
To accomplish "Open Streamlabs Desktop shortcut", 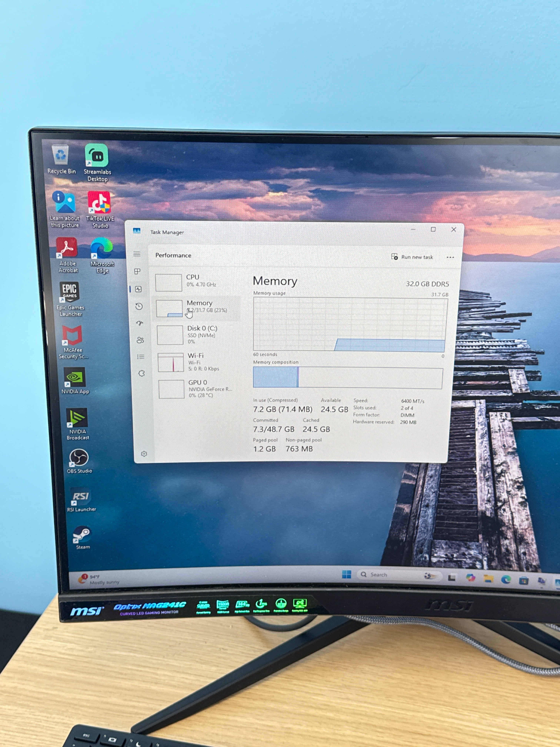I will pos(97,163).
